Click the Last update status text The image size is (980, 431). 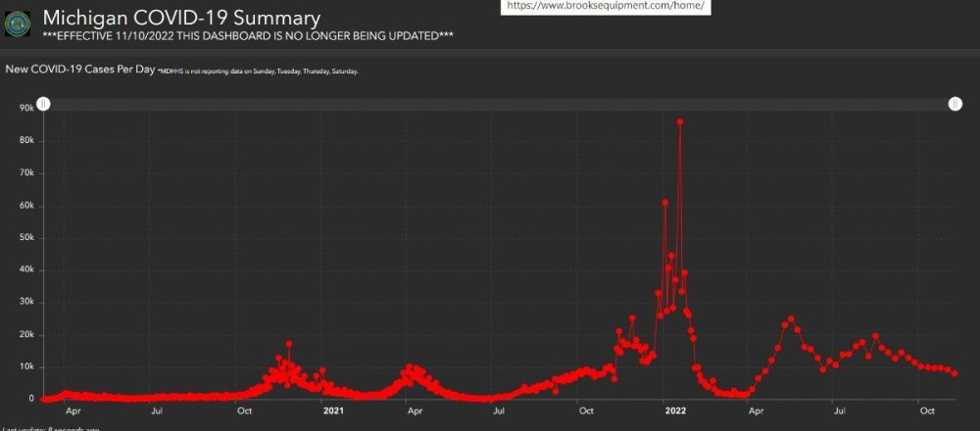pyautogui.click(x=49, y=428)
